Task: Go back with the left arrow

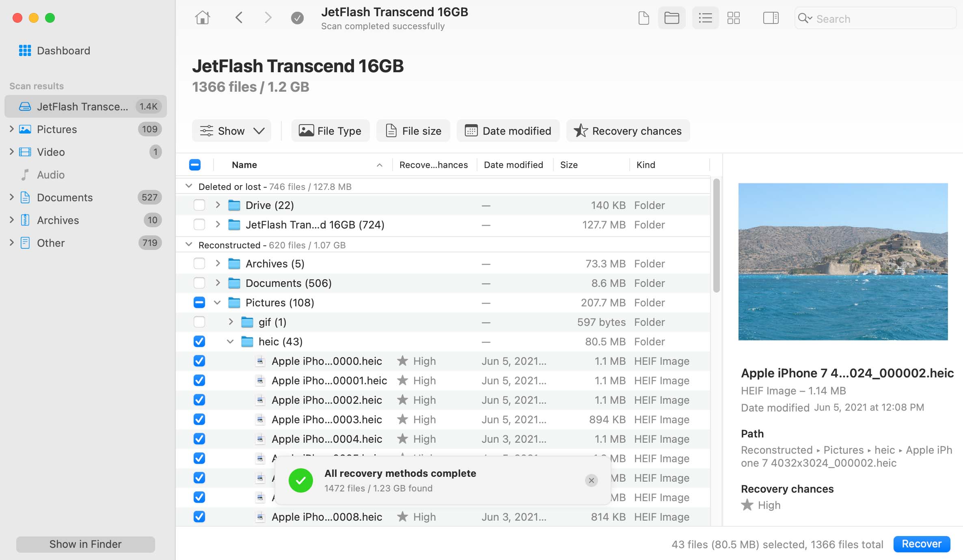Action: [x=239, y=18]
